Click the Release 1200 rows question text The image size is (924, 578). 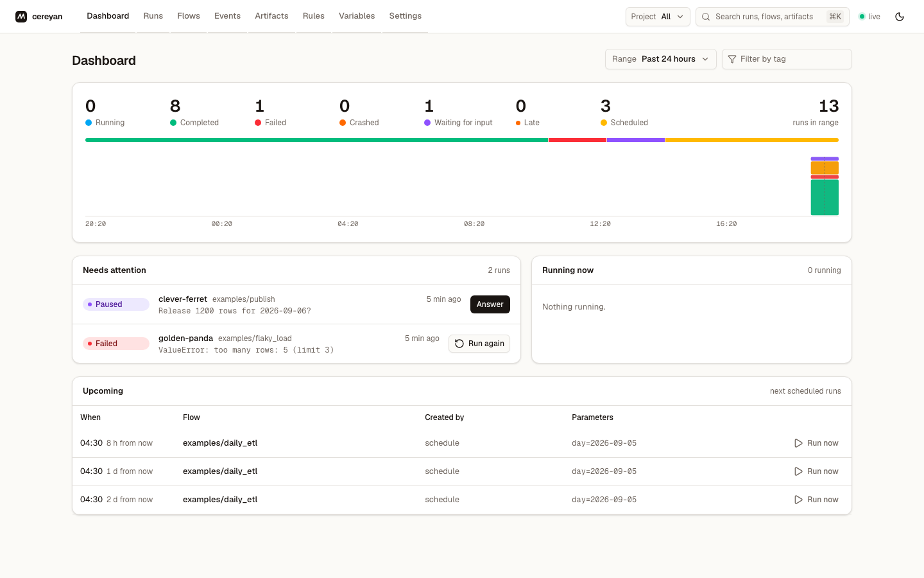[235, 311]
